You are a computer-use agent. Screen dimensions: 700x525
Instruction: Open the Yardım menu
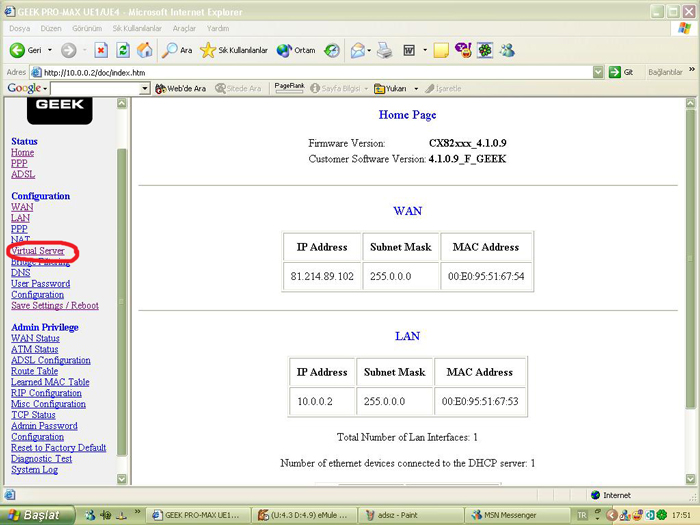tap(218, 28)
